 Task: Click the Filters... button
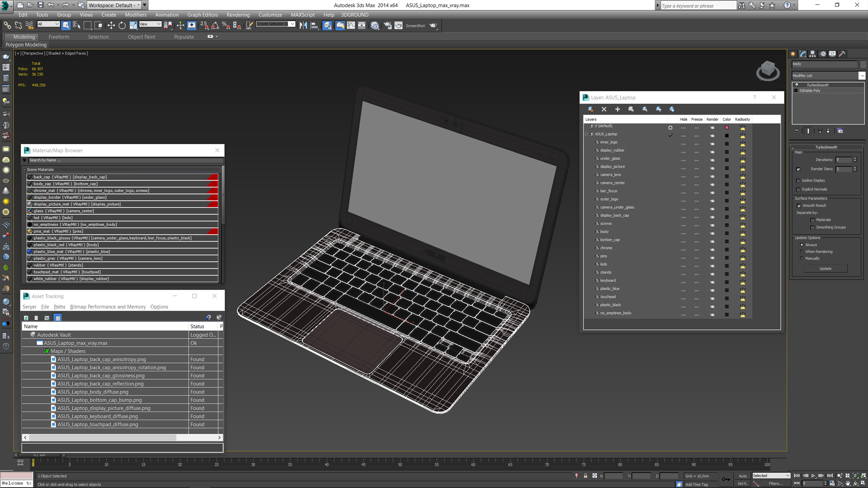[x=775, y=483]
